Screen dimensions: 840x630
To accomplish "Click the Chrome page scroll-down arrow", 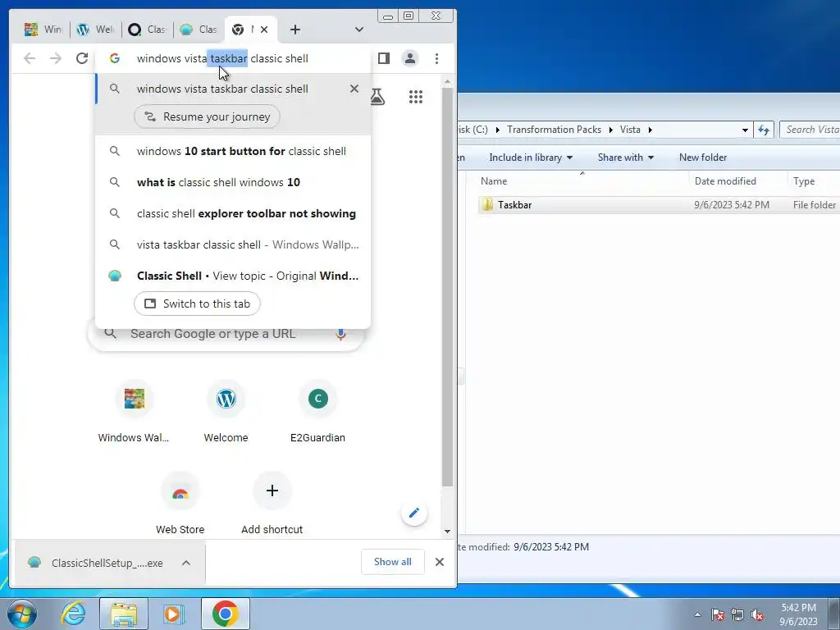I will coord(447,532).
